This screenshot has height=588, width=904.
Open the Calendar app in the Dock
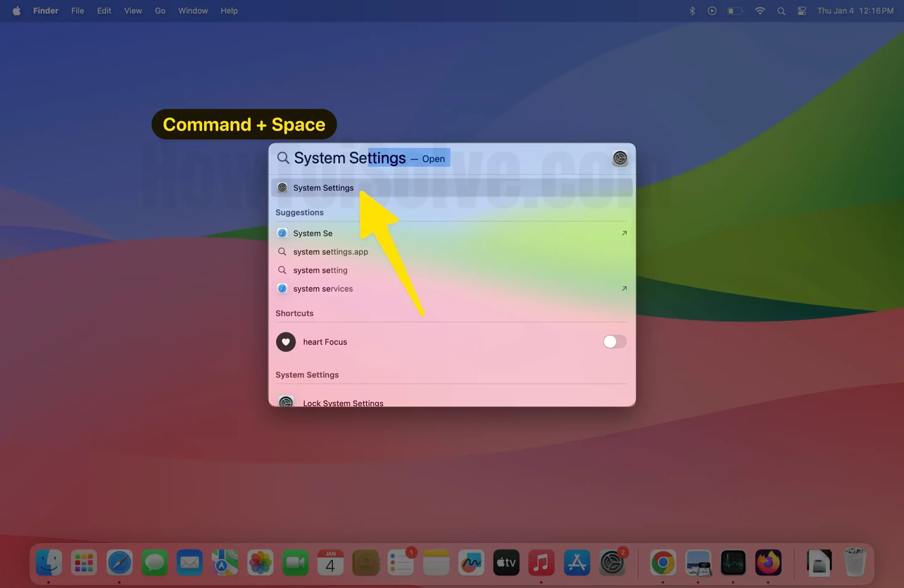pyautogui.click(x=330, y=563)
